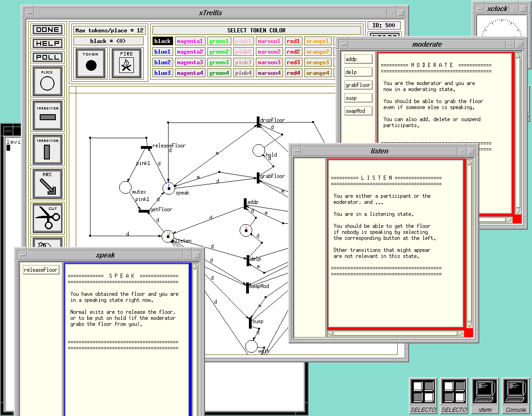The image size is (532, 416).
Task: Select the vertical Transition tool
Action: [x=48, y=149]
